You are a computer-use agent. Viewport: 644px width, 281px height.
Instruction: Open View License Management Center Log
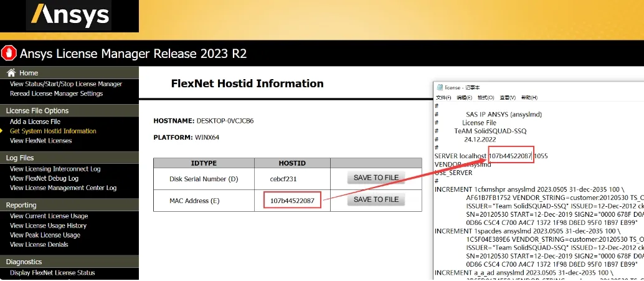(x=64, y=188)
